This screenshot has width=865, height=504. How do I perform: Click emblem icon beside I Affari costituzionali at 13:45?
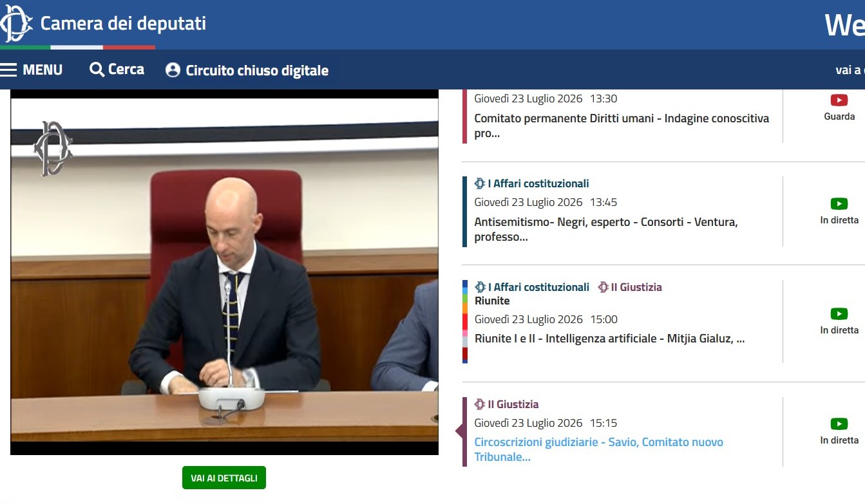(480, 183)
